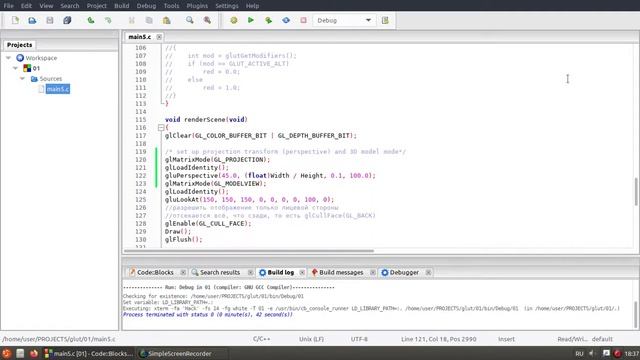Switch to the Code::Blocks log tab

tap(155, 272)
